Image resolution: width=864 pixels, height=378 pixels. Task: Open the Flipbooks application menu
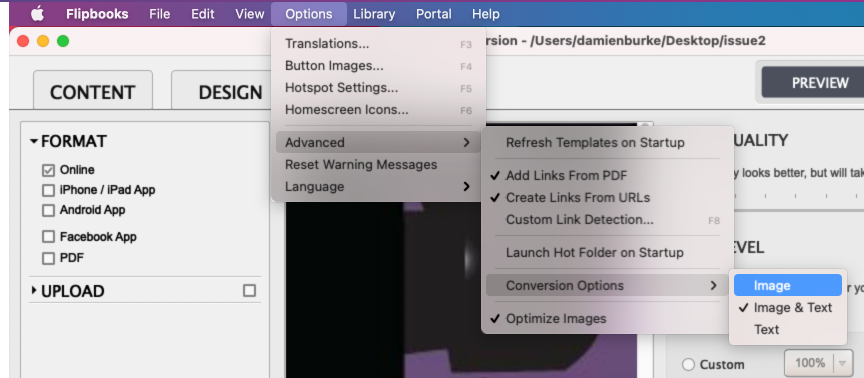click(x=97, y=14)
